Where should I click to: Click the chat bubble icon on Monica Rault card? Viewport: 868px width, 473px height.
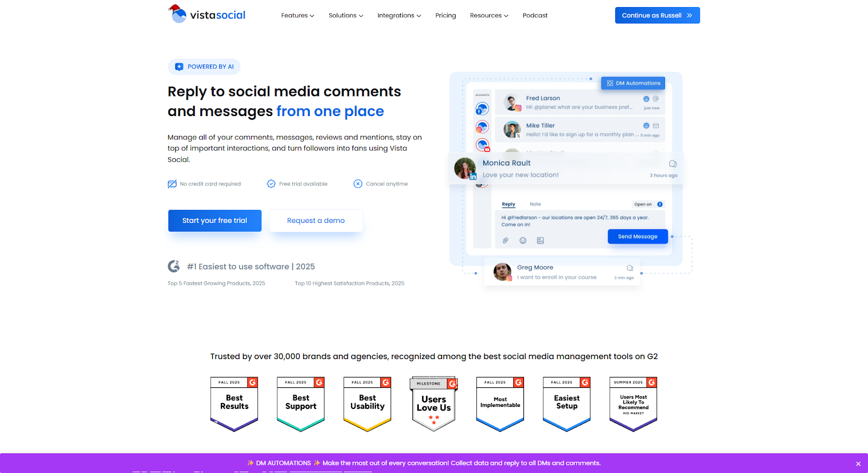tap(673, 164)
